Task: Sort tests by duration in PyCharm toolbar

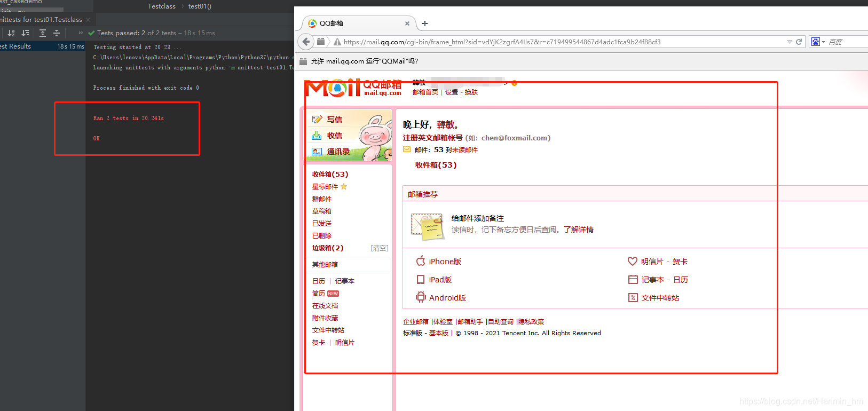Action: pyautogui.click(x=25, y=33)
